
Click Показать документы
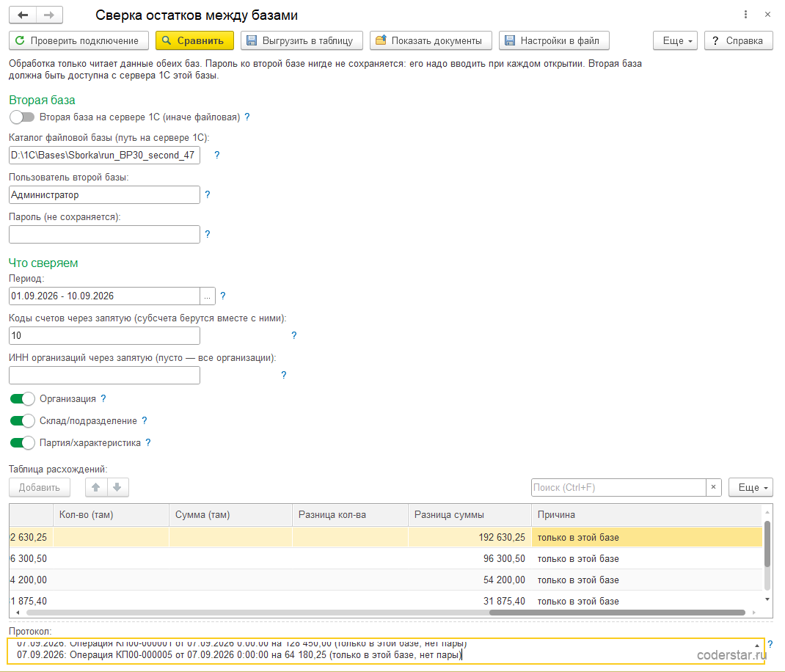tap(431, 40)
